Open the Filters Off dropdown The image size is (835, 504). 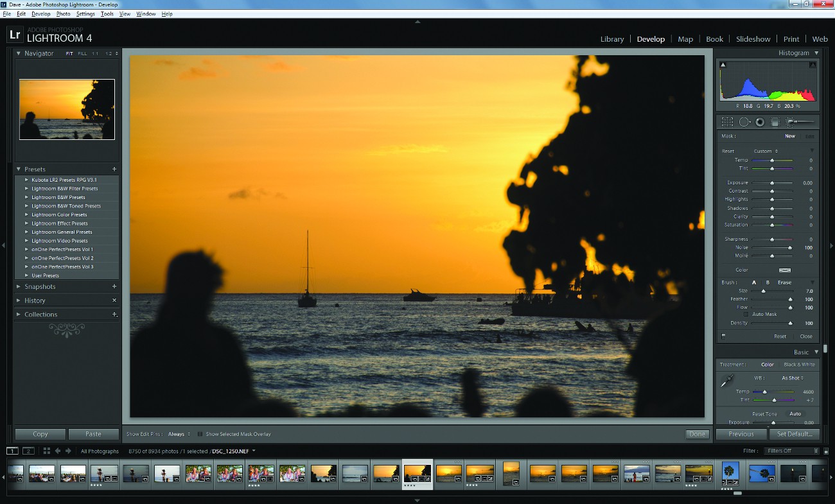tap(791, 451)
